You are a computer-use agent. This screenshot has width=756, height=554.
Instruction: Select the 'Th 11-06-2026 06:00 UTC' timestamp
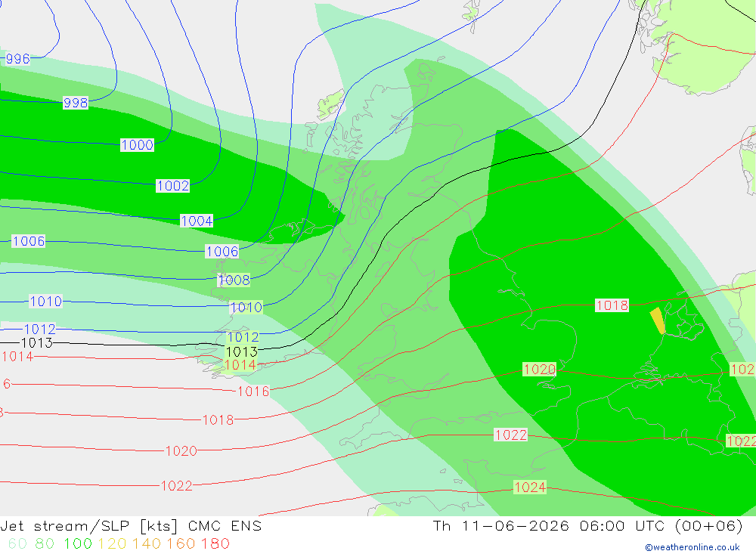548,526
